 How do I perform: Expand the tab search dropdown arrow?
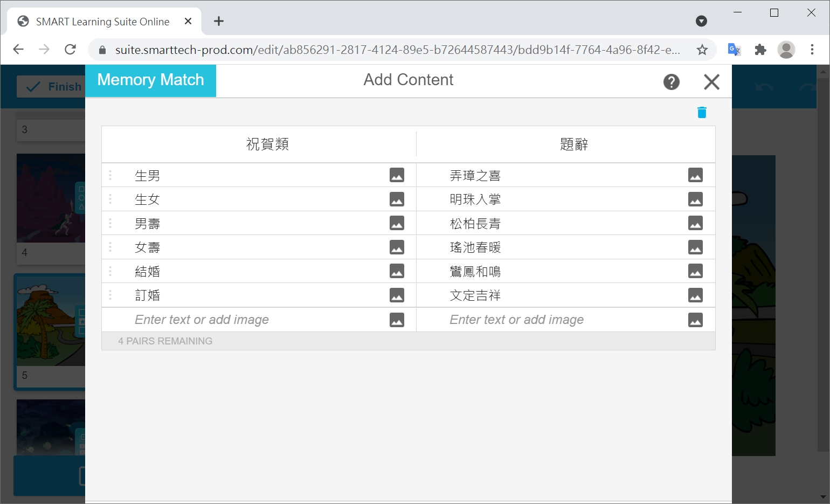(x=701, y=21)
